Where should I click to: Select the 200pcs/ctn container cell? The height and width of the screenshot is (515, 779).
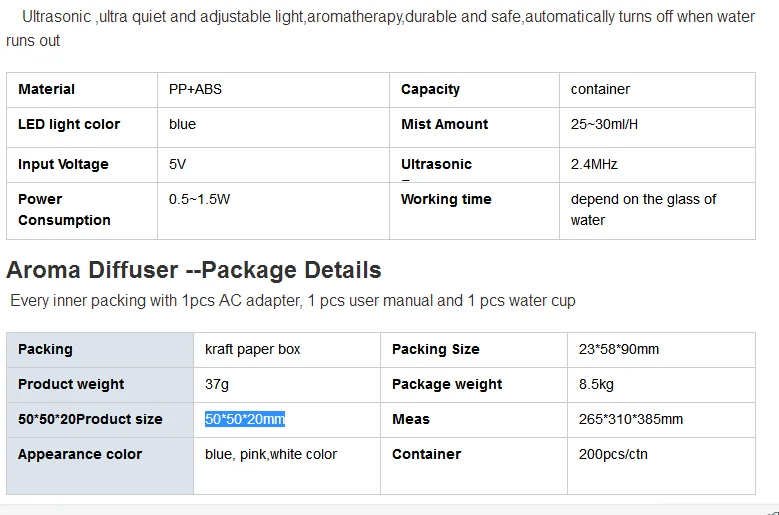[661, 466]
